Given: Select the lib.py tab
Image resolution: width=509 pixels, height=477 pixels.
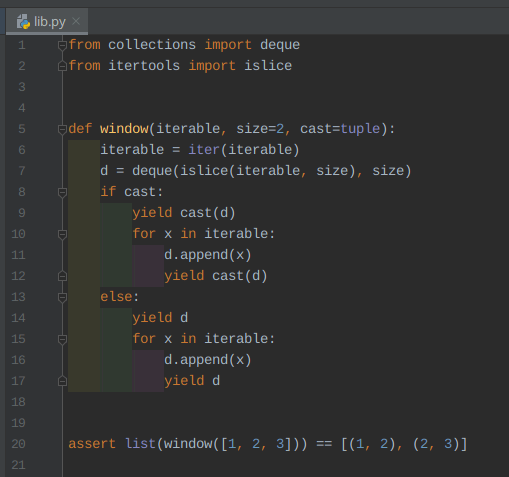Looking at the screenshot, I should 47,22.
